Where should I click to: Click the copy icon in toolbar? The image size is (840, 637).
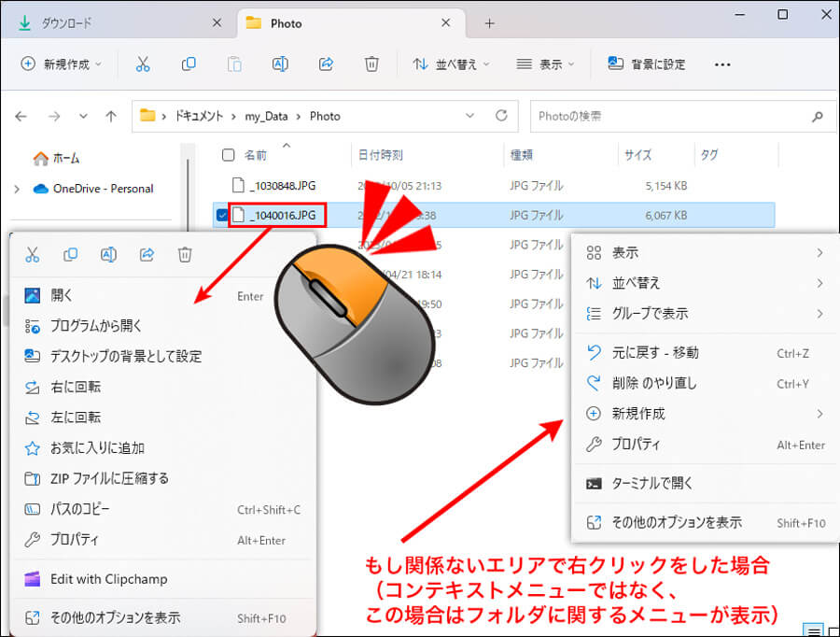click(189, 64)
